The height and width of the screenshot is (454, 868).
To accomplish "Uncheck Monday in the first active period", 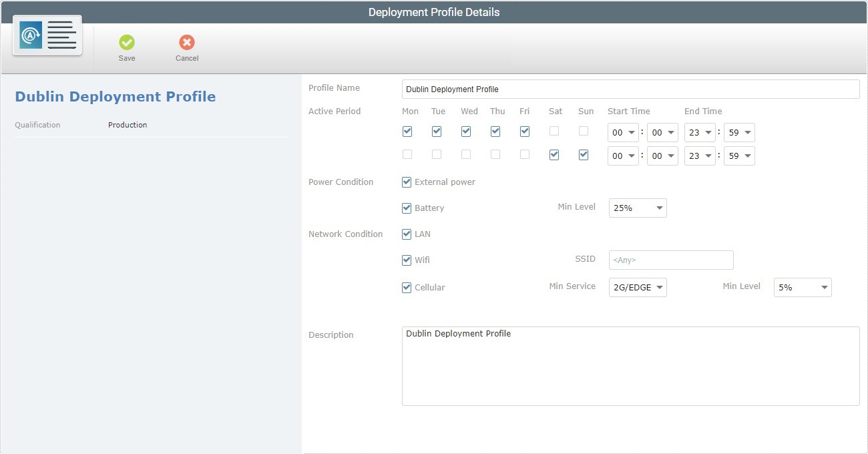I will point(407,131).
